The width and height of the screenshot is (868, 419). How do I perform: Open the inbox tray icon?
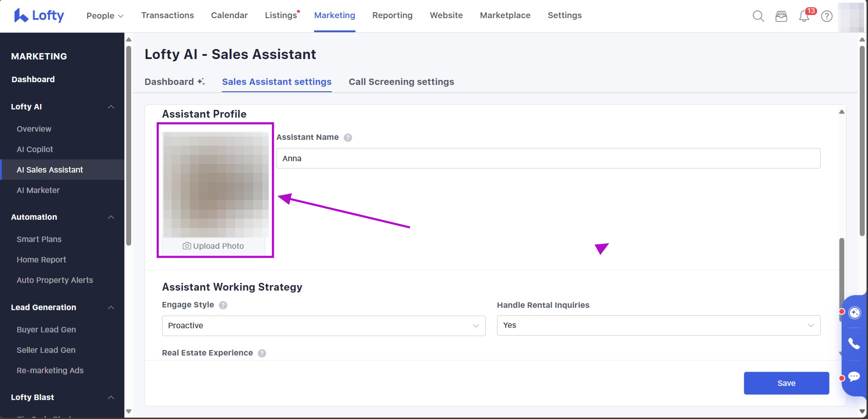tap(781, 16)
